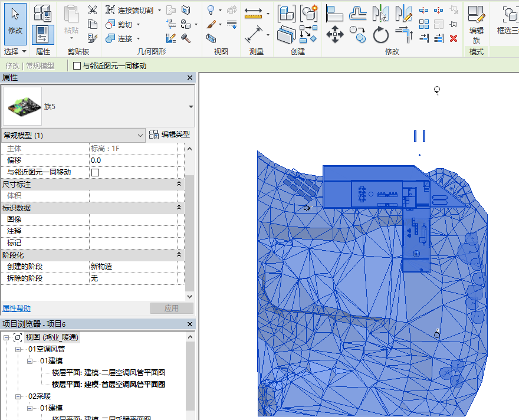Select the Array tool
The height and width of the screenshot is (420, 519).
coord(424,24)
